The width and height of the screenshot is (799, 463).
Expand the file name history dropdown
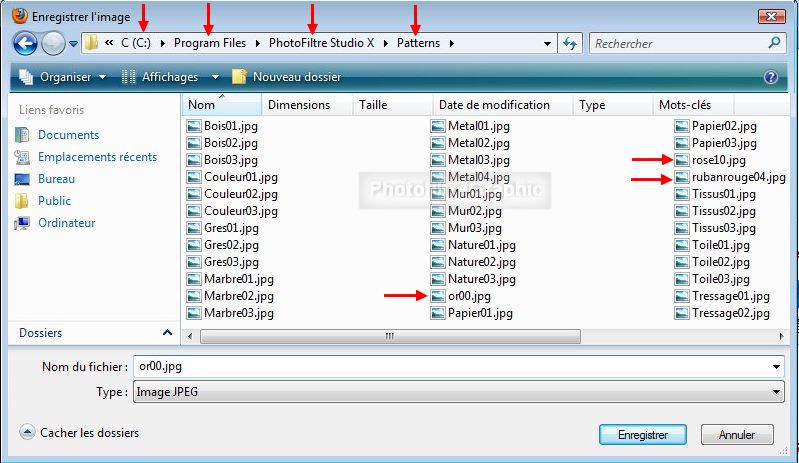click(777, 367)
